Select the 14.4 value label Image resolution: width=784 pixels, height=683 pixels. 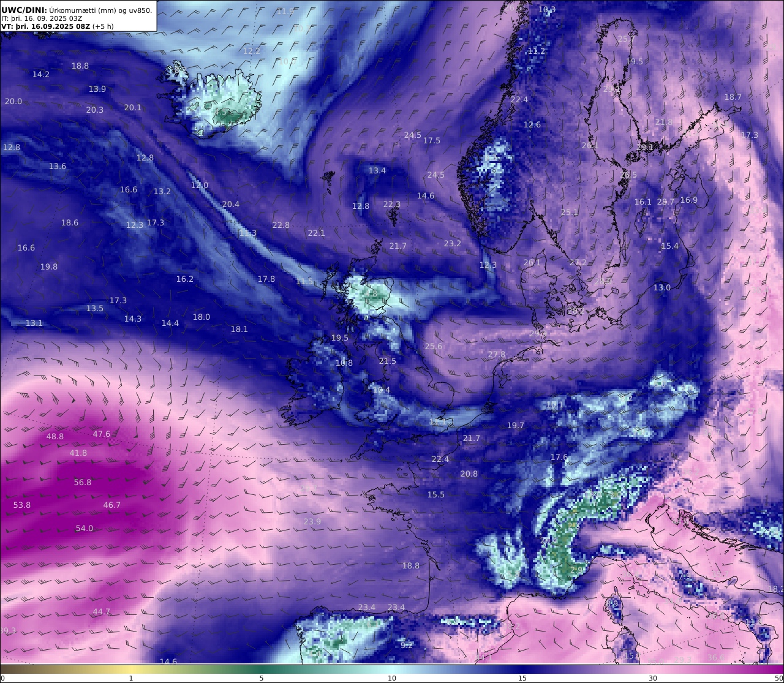point(170,323)
